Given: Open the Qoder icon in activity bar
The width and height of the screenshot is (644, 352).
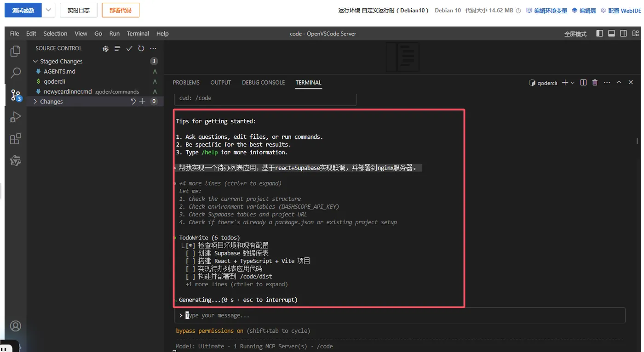Looking at the screenshot, I should [16, 161].
